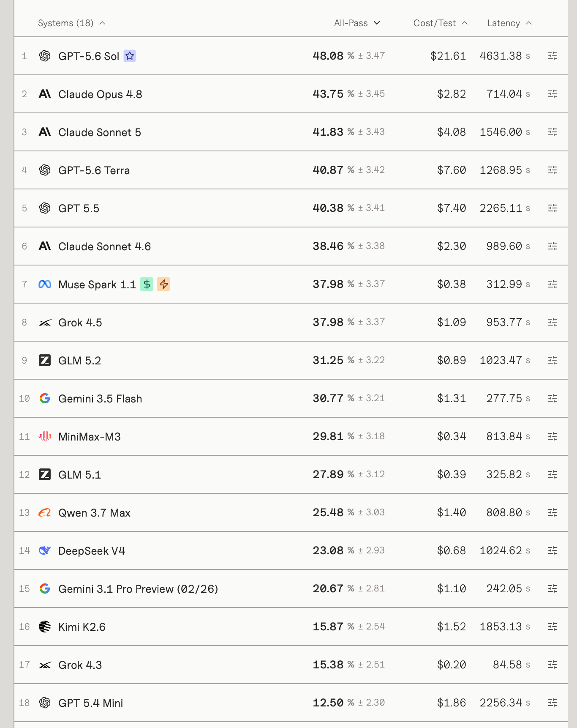
Task: Click the sliders icon on GPT 5.4 Mini row
Action: pyautogui.click(x=553, y=703)
